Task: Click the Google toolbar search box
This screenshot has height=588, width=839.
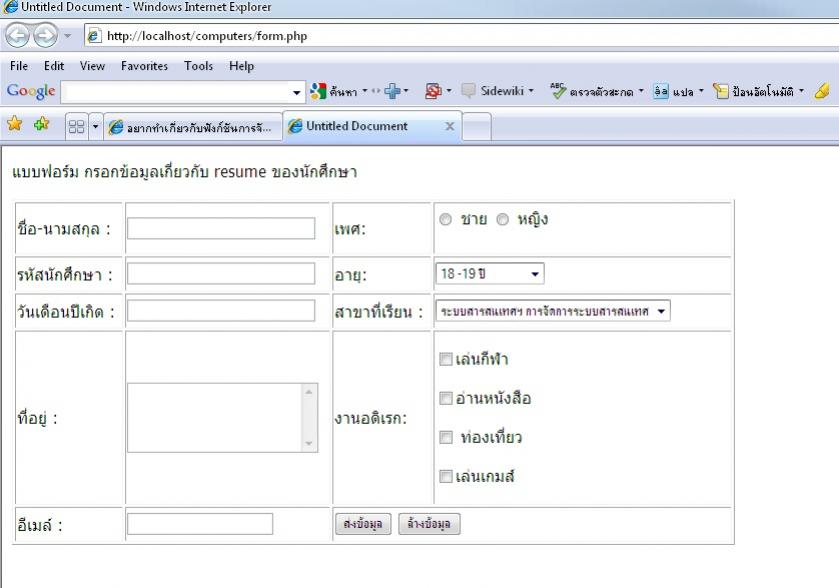Action: tap(177, 92)
